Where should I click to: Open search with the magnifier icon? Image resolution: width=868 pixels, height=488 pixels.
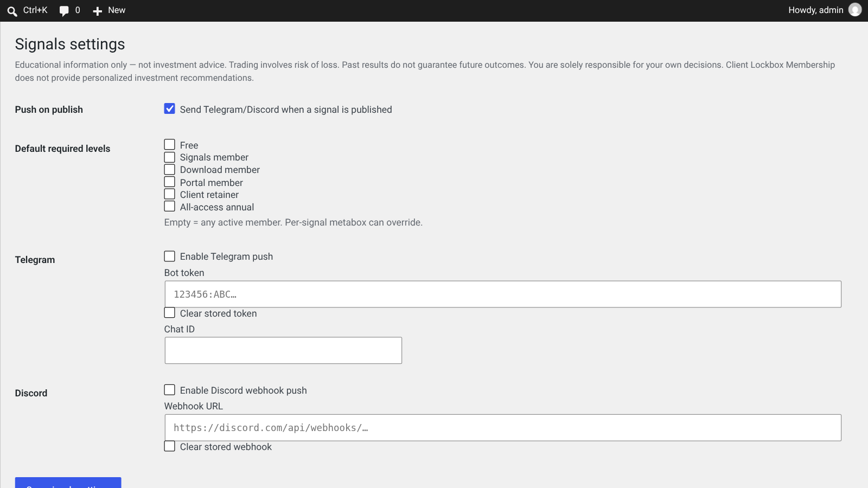coord(12,11)
